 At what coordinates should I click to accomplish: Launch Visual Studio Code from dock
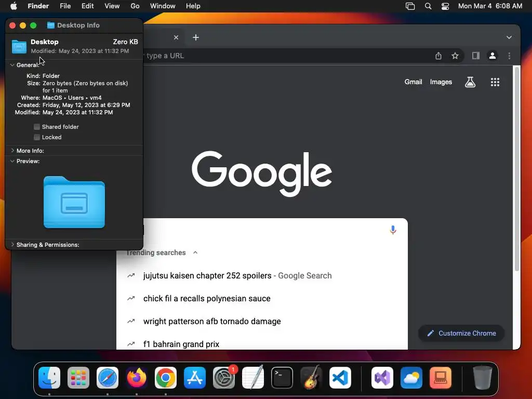tap(340, 378)
